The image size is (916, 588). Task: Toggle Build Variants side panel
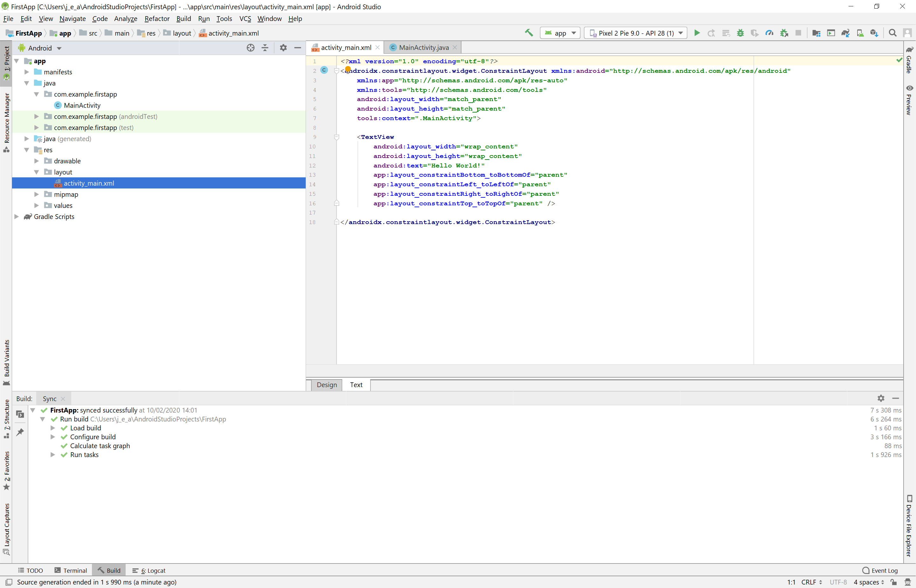pyautogui.click(x=6, y=363)
